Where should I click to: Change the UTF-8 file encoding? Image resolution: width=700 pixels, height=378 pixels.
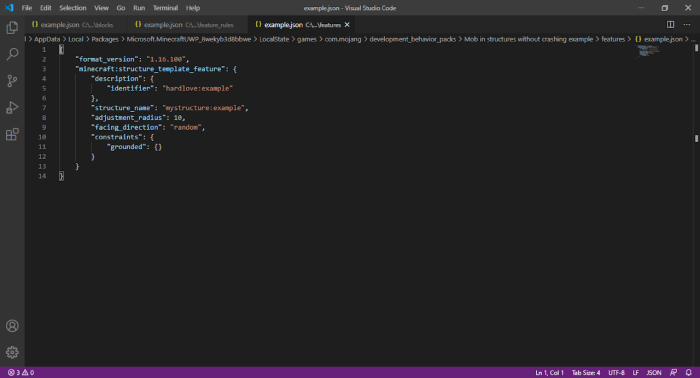click(617, 372)
